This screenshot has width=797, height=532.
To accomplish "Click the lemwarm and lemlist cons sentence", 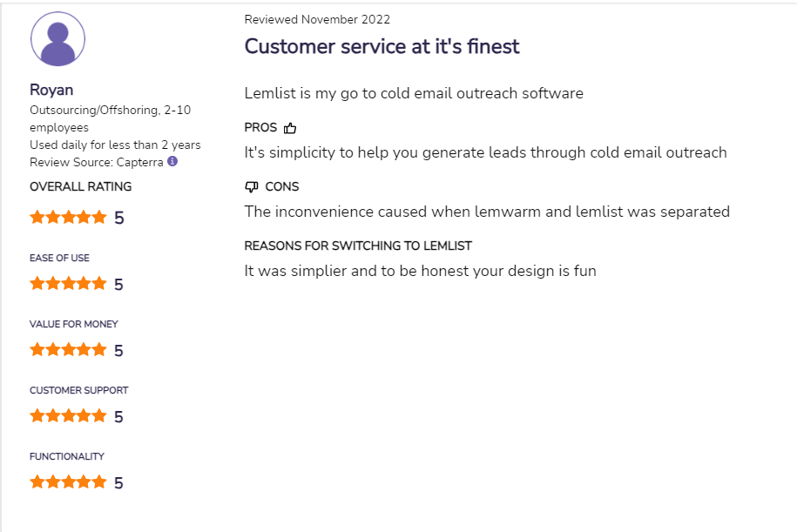I will pyautogui.click(x=487, y=212).
